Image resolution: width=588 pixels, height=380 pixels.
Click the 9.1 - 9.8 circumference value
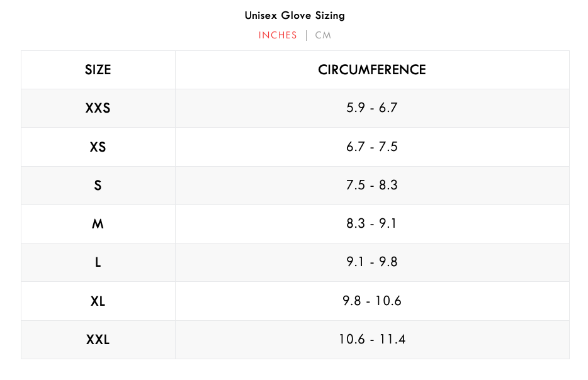click(371, 262)
